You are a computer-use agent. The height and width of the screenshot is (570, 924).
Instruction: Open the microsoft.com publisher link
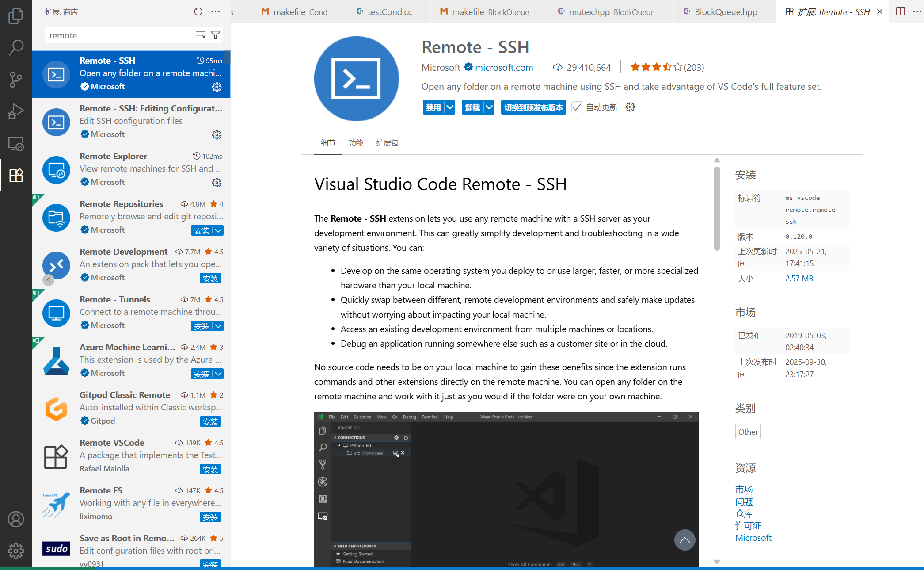click(x=504, y=67)
